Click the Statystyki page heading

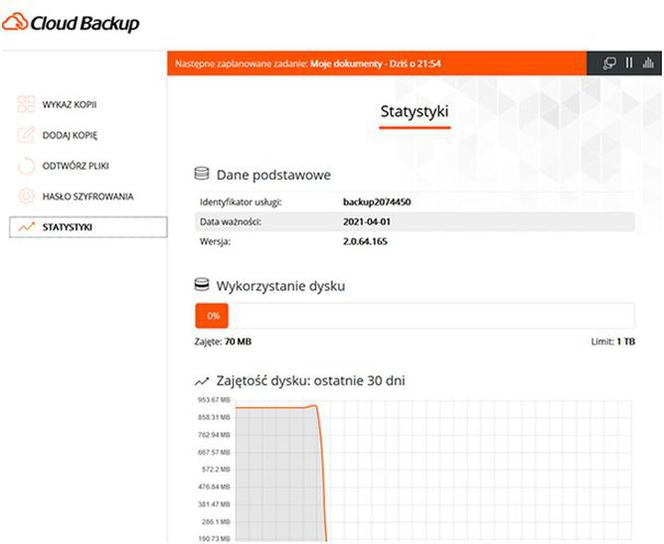click(x=414, y=112)
